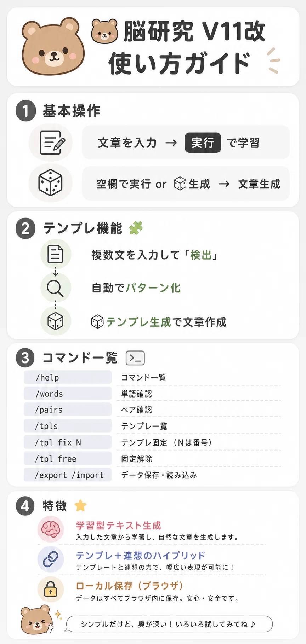
Task: Click the note-and-pencil icon under 基本操作
Action: 52,143
